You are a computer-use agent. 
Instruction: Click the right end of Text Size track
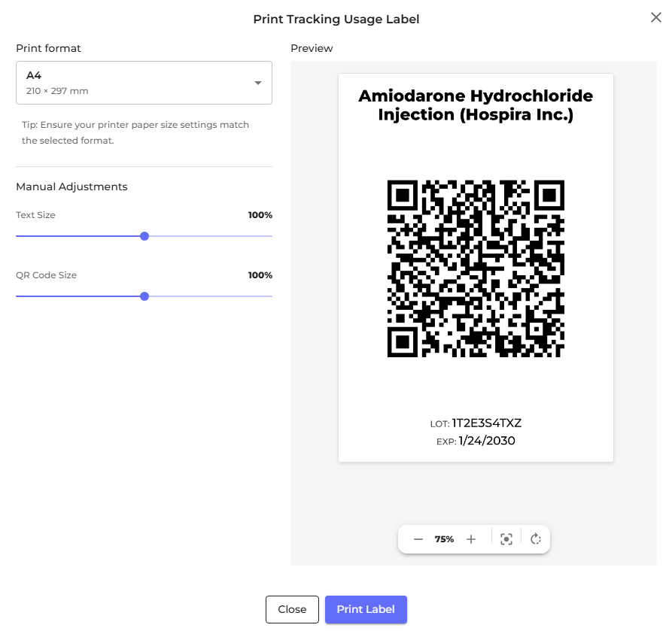click(x=269, y=236)
